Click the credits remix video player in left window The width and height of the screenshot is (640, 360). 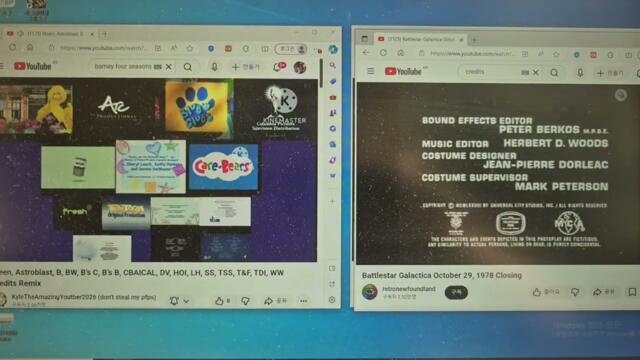158,170
